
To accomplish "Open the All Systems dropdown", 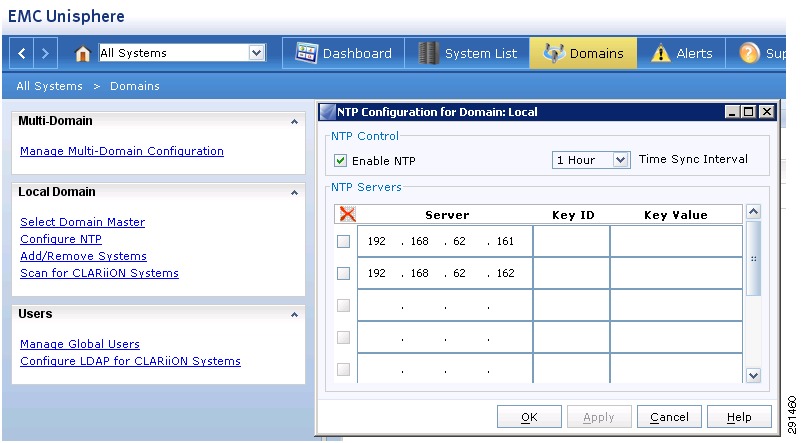I will pyautogui.click(x=182, y=53).
